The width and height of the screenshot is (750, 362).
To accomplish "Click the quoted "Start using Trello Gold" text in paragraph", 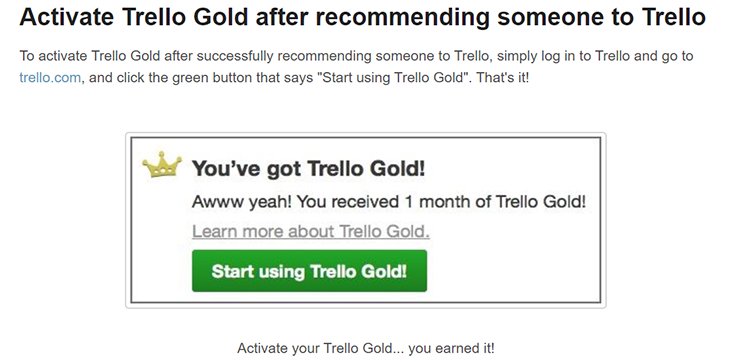I will click(394, 77).
